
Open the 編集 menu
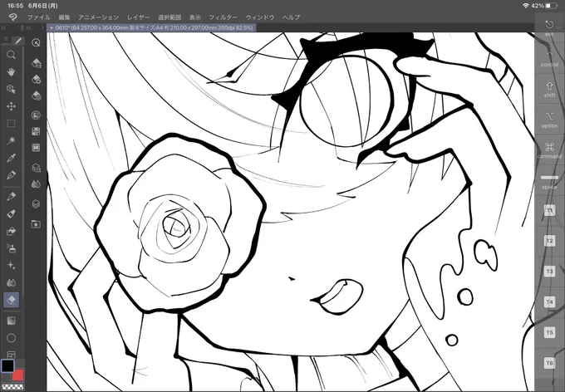tap(64, 17)
